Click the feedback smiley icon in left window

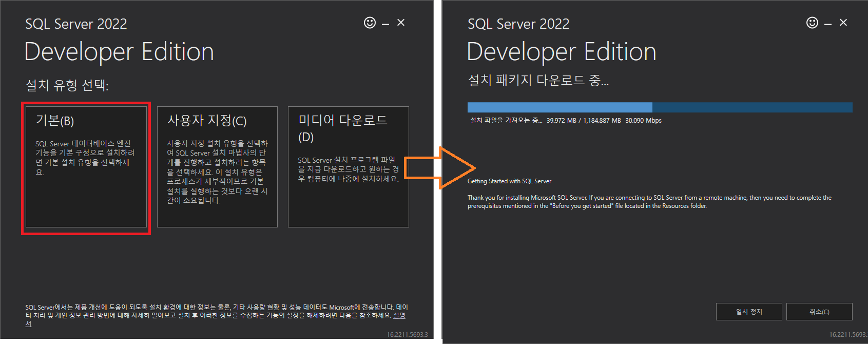370,23
